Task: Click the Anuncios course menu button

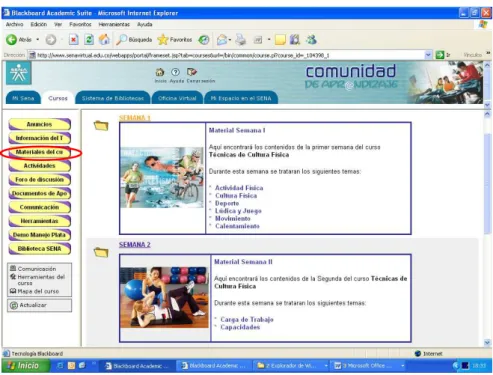Action: click(40, 124)
